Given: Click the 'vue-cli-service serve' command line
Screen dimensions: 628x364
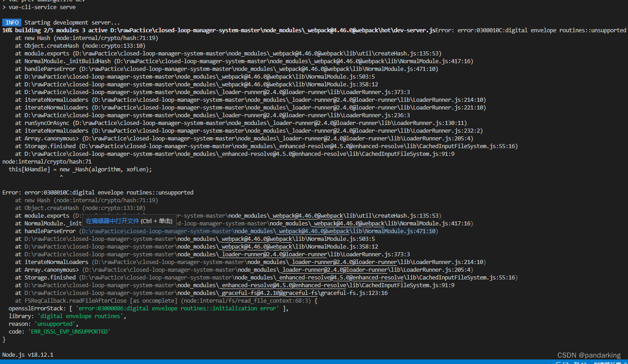Looking at the screenshot, I should (39, 7).
